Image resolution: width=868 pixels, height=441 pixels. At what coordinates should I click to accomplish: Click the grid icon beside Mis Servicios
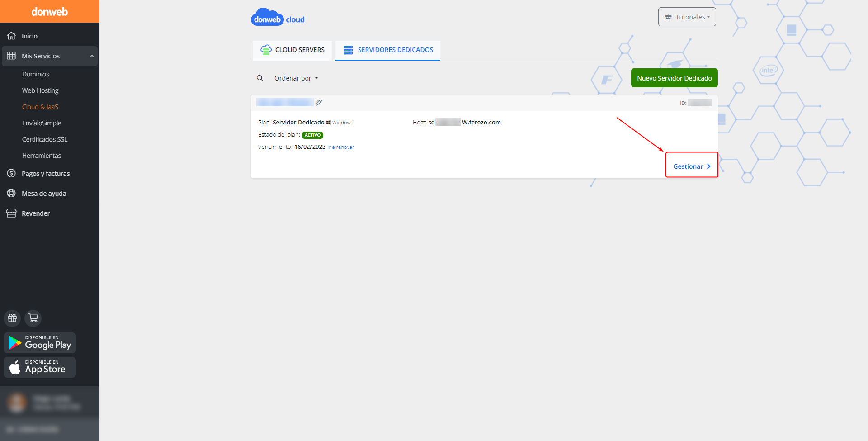click(11, 56)
